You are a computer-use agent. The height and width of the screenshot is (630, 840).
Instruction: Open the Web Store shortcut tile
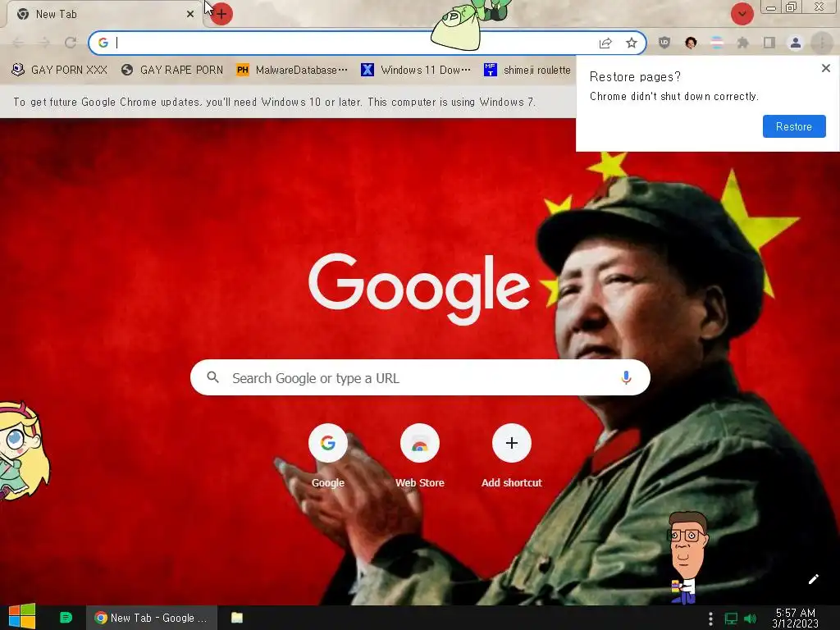tap(420, 456)
